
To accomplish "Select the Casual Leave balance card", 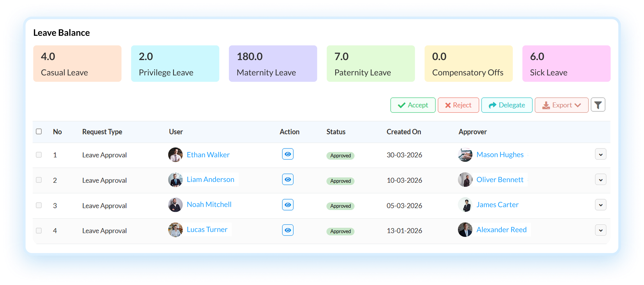I will click(77, 63).
